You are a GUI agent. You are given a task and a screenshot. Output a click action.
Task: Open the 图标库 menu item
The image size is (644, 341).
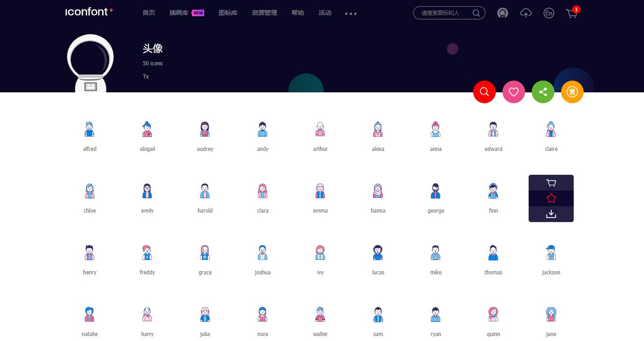(x=228, y=13)
